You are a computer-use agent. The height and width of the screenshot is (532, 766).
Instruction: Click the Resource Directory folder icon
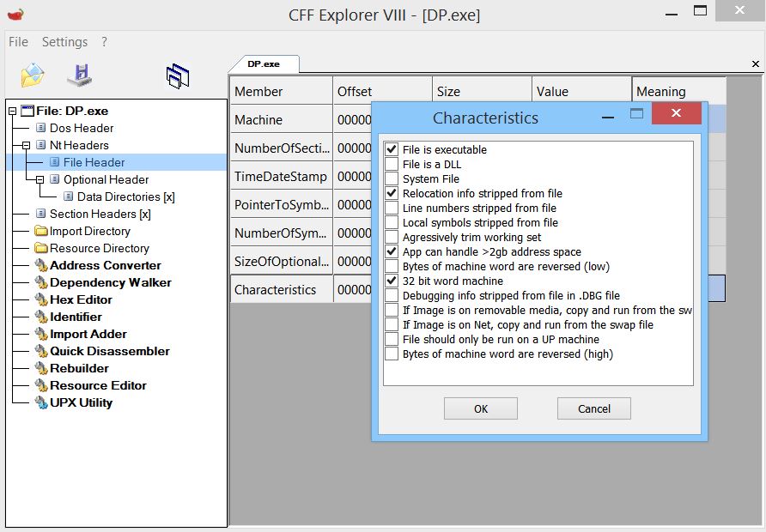(x=41, y=248)
